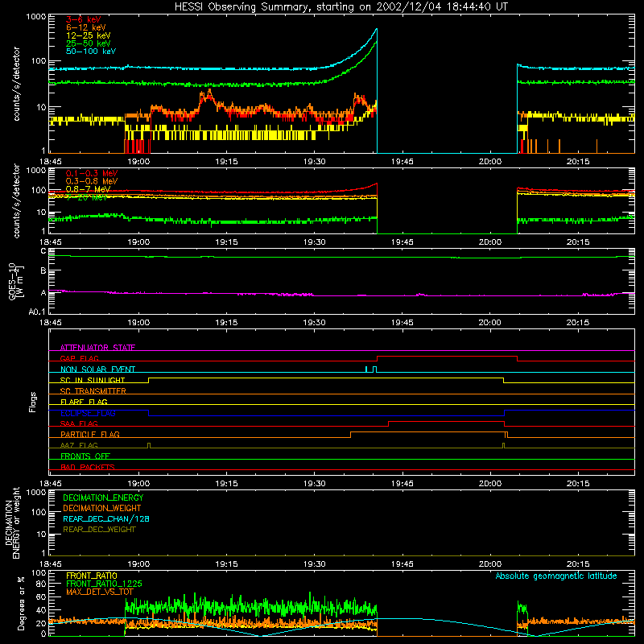
Task: Click the DECIMATION_ENERGY legend label
Action: pos(103,497)
